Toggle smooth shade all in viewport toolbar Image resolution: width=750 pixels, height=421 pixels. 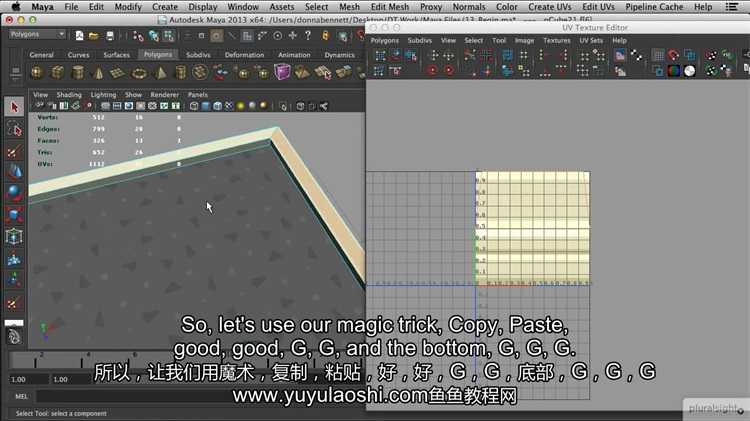(206, 106)
